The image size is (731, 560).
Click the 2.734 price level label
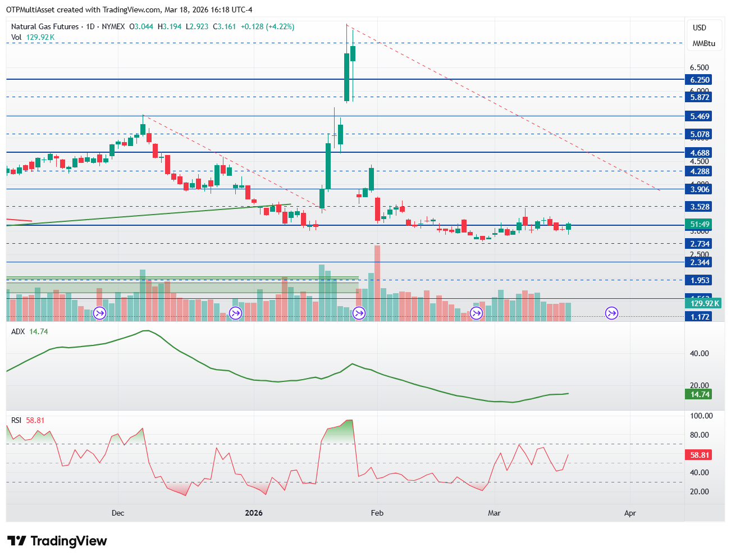click(x=700, y=244)
